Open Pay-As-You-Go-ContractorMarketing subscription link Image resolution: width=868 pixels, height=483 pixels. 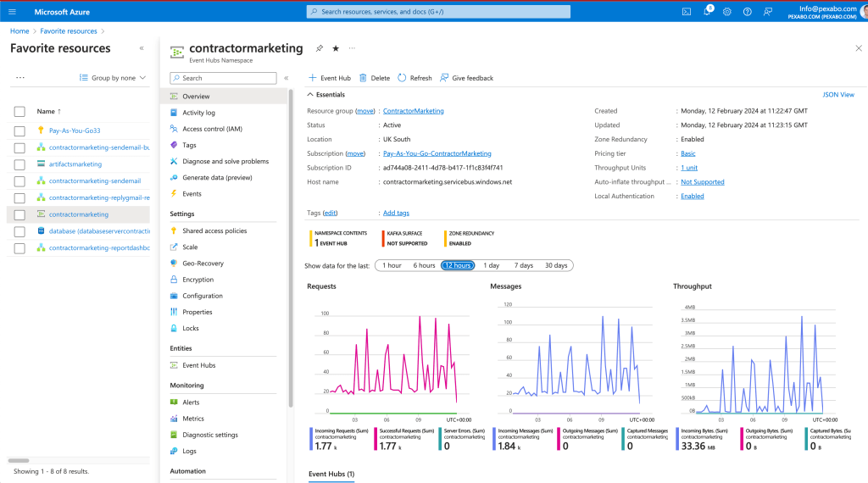tap(437, 154)
